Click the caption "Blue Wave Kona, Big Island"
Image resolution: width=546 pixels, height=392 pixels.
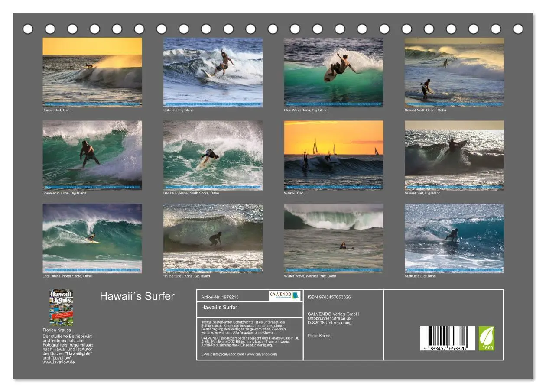305,110
